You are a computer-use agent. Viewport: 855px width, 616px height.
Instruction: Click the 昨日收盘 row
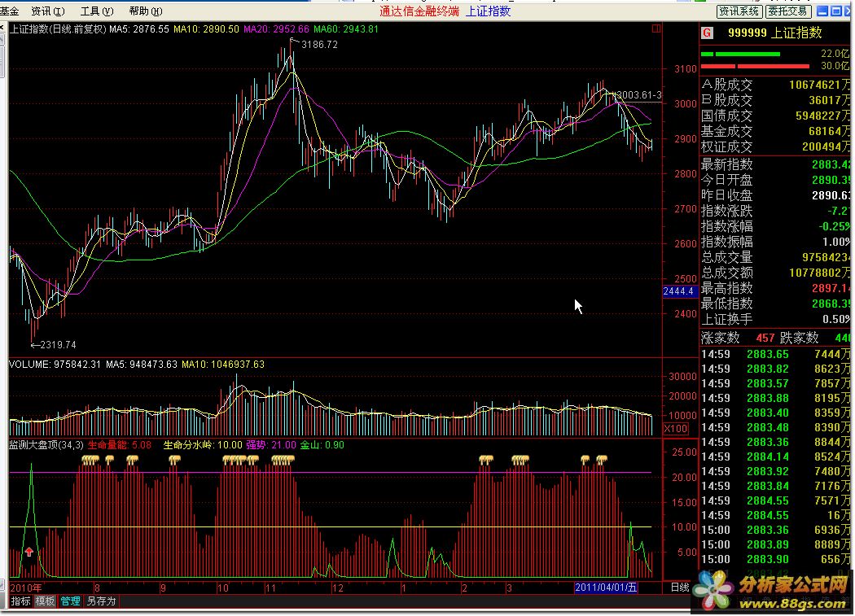(775, 194)
